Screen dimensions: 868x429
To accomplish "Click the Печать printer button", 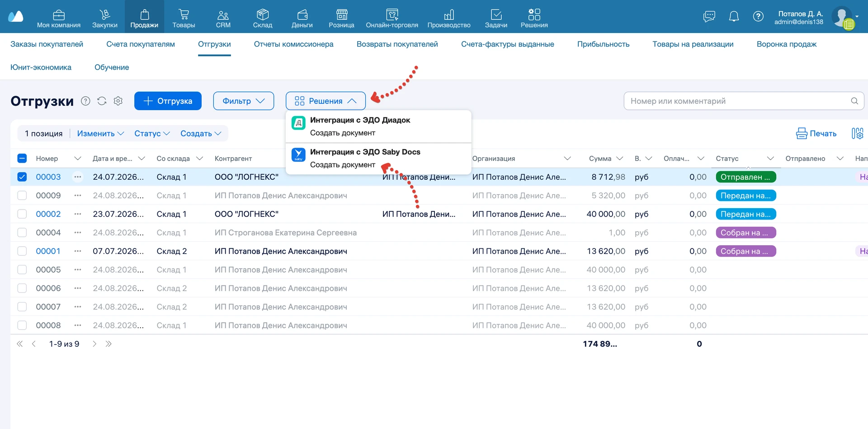I will [816, 134].
